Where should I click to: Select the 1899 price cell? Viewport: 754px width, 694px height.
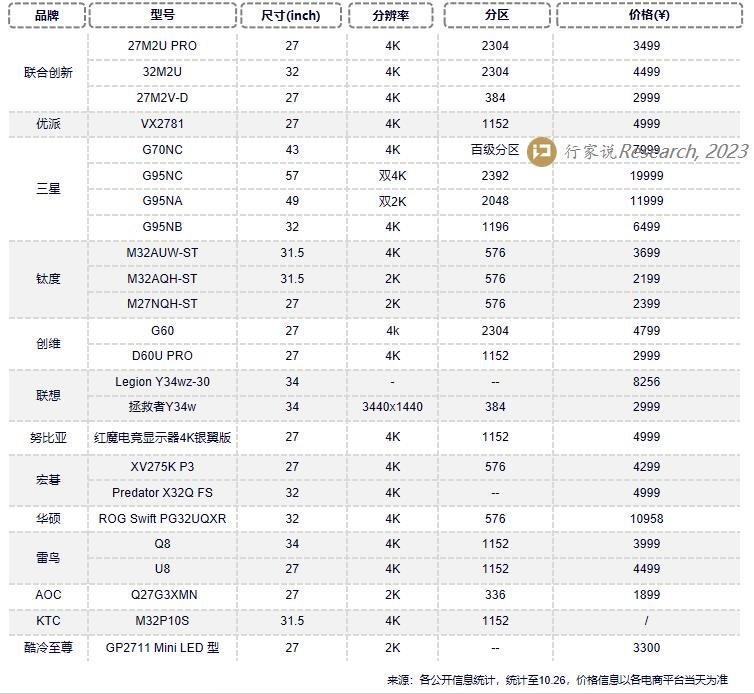[647, 595]
